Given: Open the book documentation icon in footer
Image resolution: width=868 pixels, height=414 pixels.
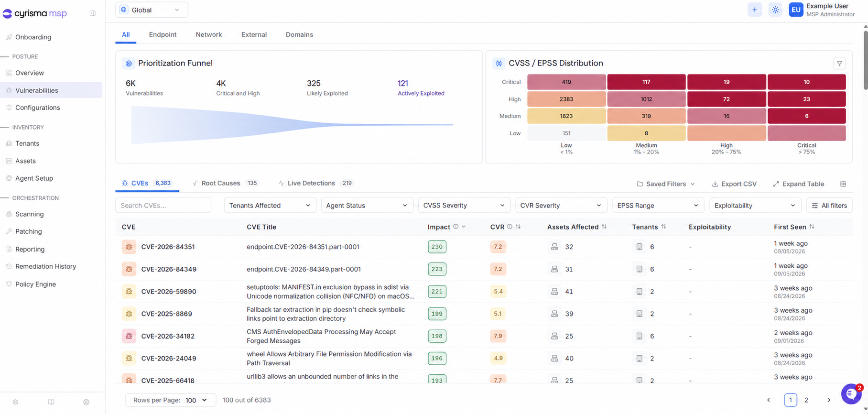Looking at the screenshot, I should tap(51, 402).
